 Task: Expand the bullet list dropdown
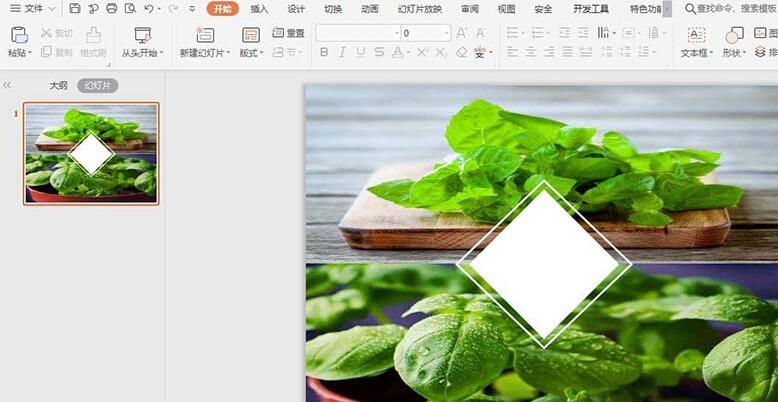tap(522, 33)
